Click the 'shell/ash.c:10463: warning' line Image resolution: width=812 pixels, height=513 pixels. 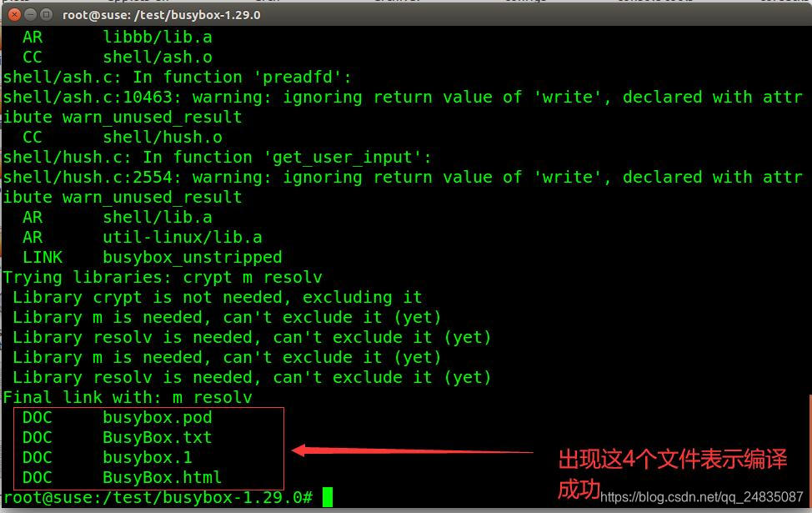tap(403, 98)
